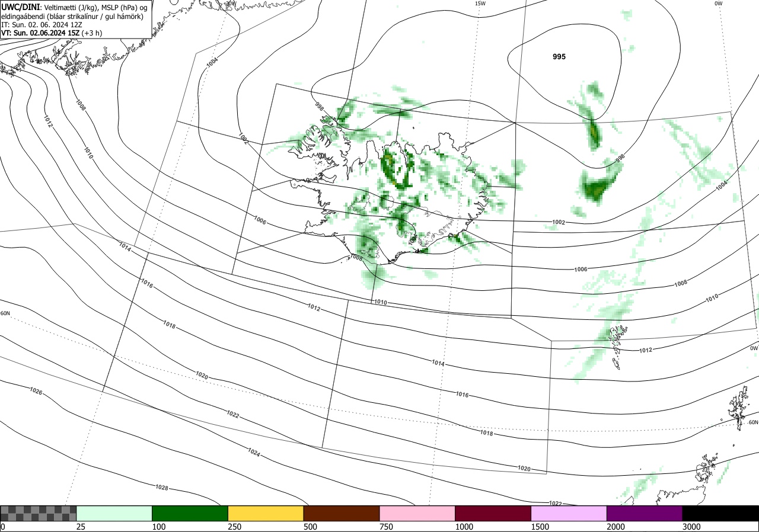This screenshot has width=759, height=532.
Task: Click the legend tick value '3000'
Action: click(691, 527)
